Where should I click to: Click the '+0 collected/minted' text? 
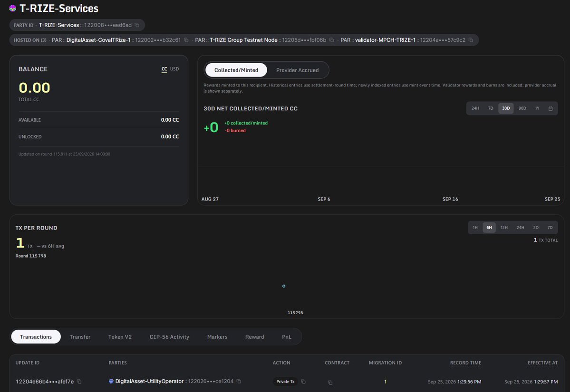[x=246, y=123]
